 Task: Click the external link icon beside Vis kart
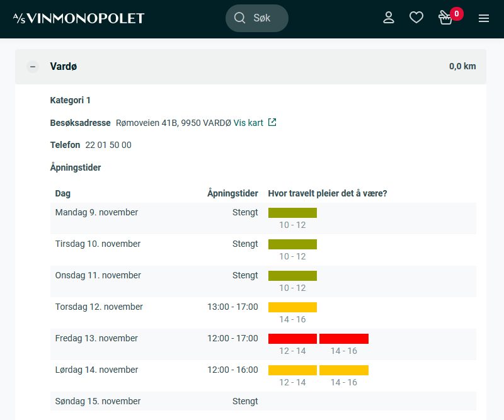(272, 122)
